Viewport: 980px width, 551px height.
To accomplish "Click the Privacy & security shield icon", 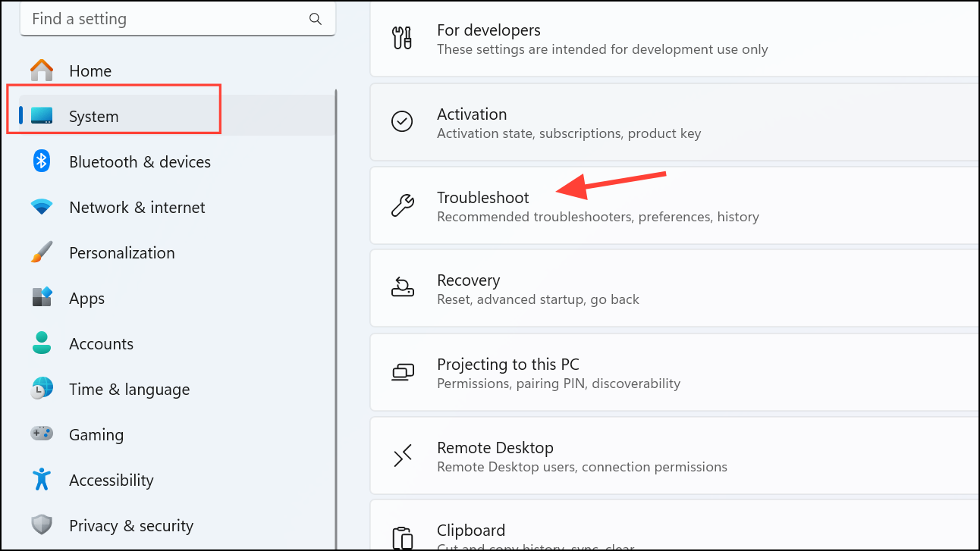I will coord(41,525).
